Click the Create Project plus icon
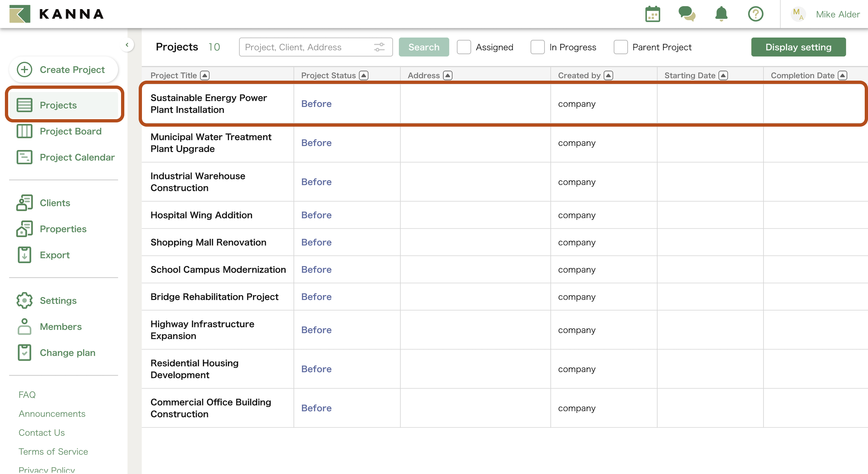 (24, 70)
